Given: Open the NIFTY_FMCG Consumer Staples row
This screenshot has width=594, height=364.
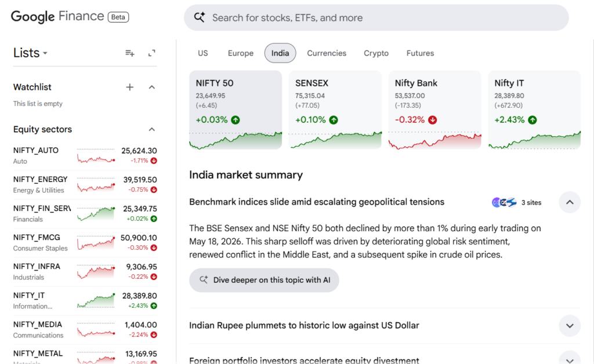Looking at the screenshot, I should 85,242.
